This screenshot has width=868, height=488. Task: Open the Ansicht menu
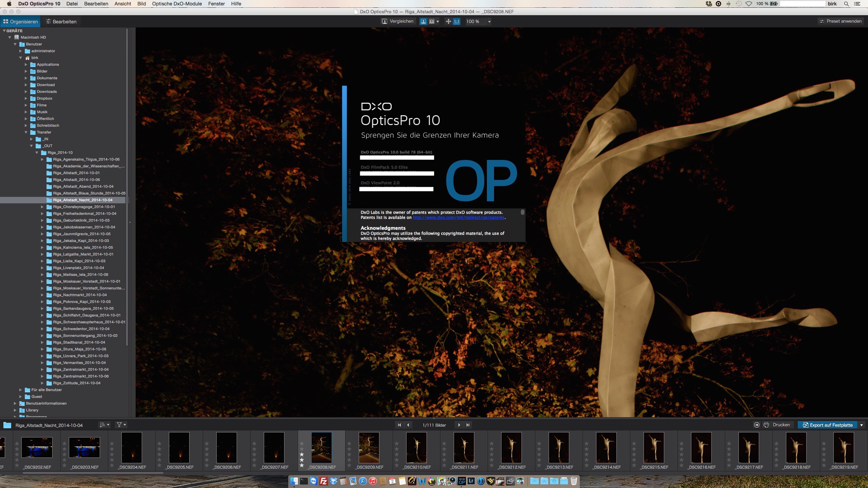coord(123,4)
